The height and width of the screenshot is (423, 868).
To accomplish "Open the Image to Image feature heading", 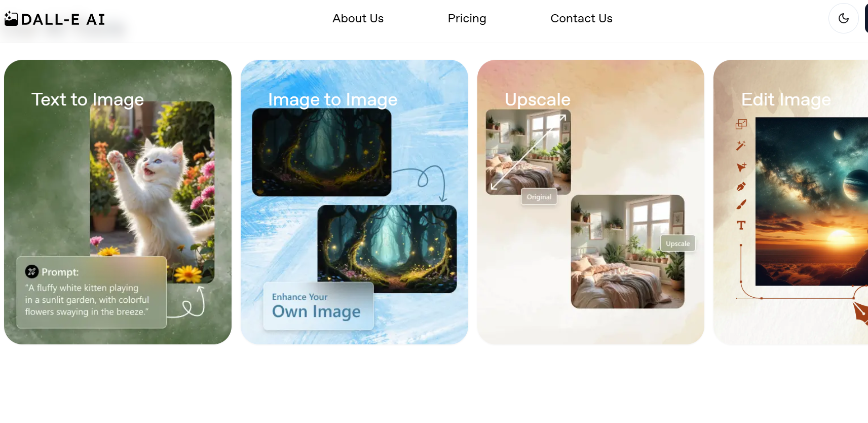I will point(332,99).
